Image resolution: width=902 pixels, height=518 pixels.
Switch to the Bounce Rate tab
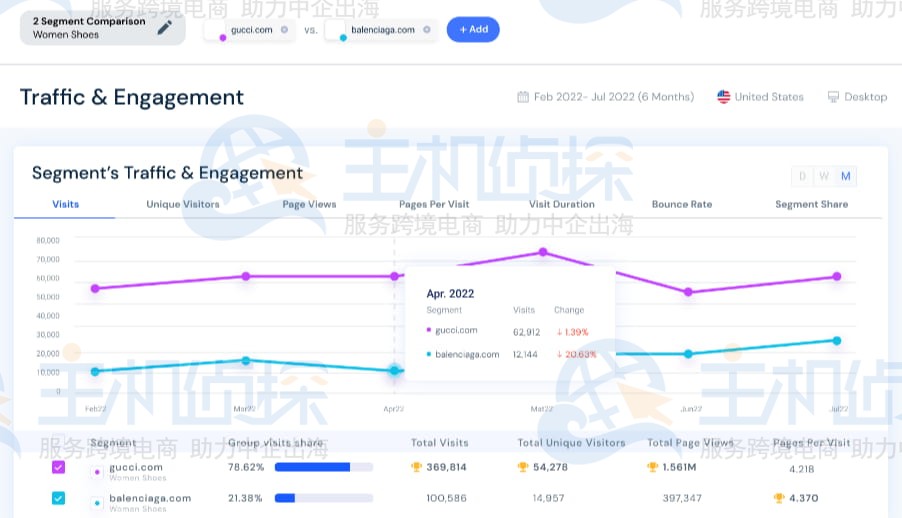(681, 204)
